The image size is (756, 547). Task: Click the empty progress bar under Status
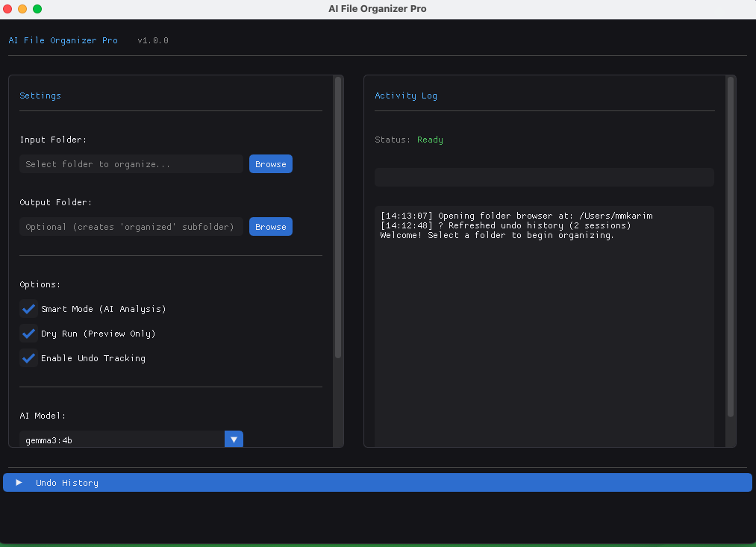click(x=544, y=177)
